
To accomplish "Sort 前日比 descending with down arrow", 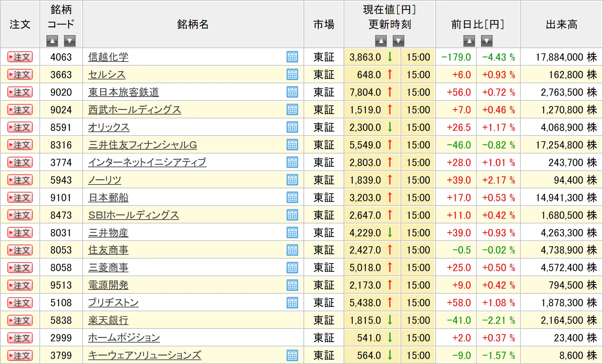I will 487,41.
